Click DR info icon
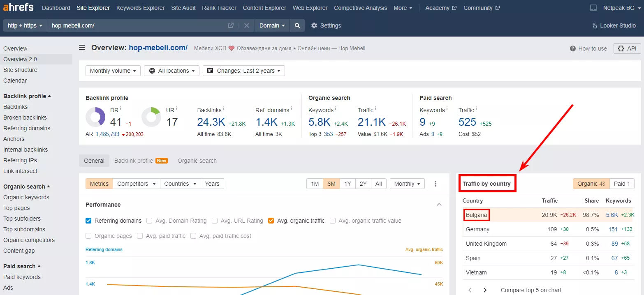 click(120, 108)
